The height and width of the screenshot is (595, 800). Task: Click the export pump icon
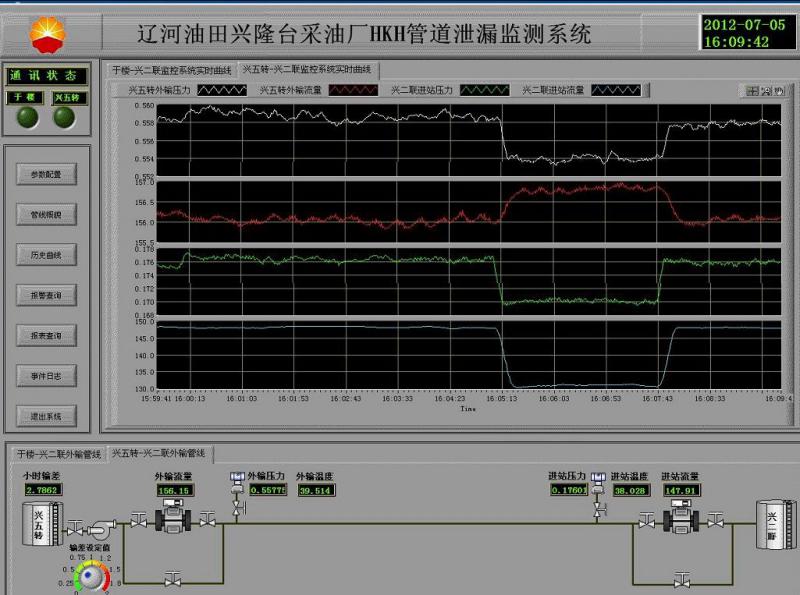102,529
